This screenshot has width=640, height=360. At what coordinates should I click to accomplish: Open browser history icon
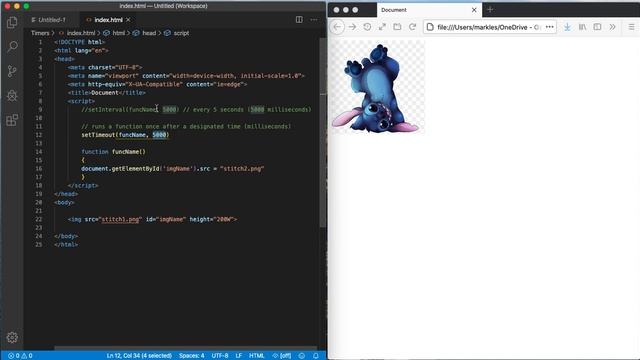367,27
